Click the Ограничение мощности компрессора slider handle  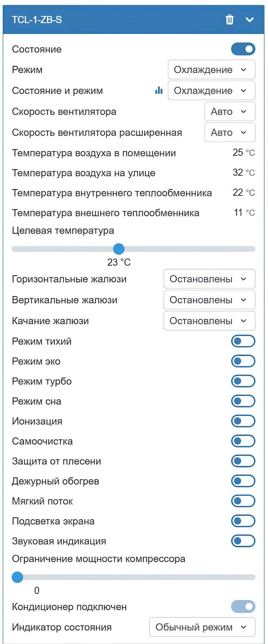pyautogui.click(x=17, y=577)
